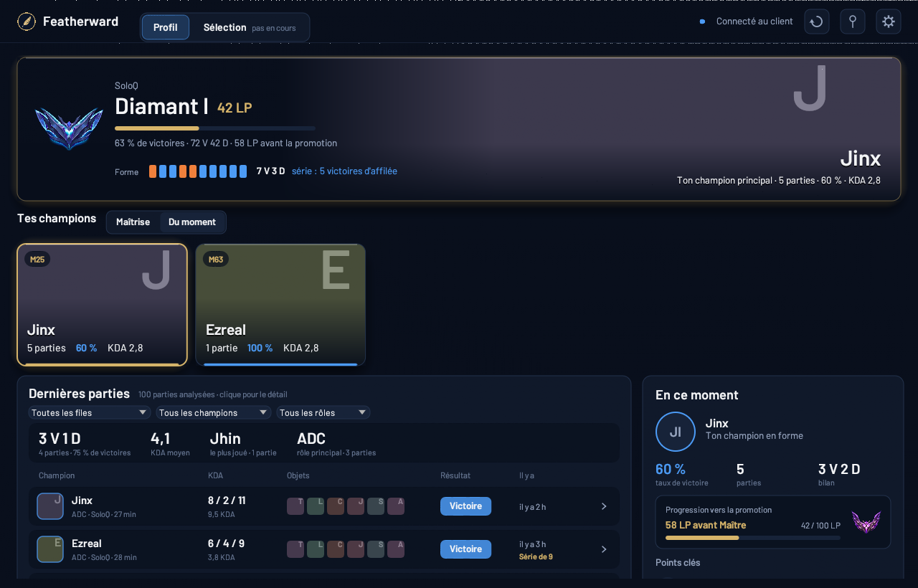Screen dimensions: 918x588
Task: Click the JI avatar under En ce moment
Action: click(x=676, y=432)
